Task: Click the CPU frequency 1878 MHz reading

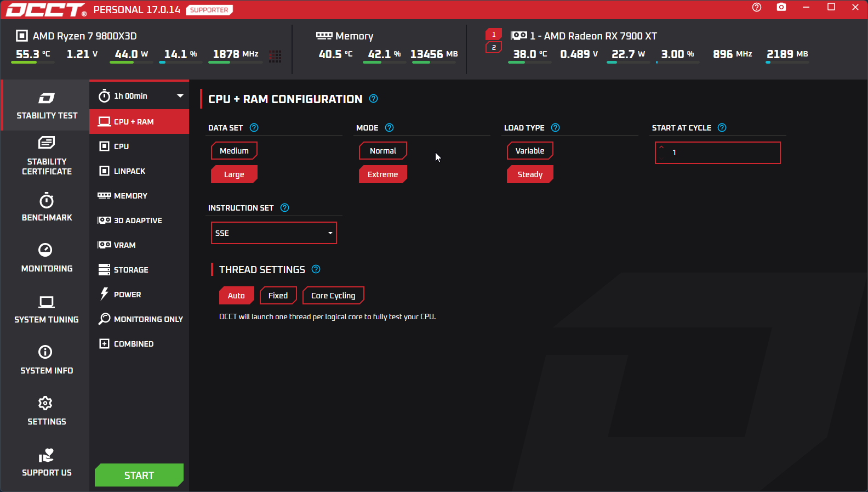Action: click(x=236, y=54)
